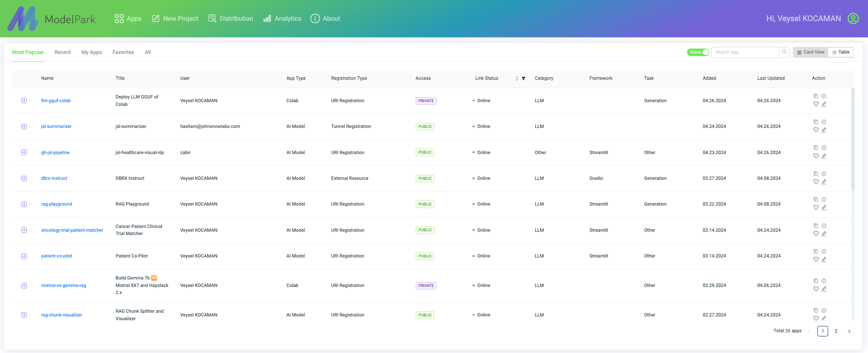Info icon in gh-jsl-pipeline row

click(x=824, y=148)
